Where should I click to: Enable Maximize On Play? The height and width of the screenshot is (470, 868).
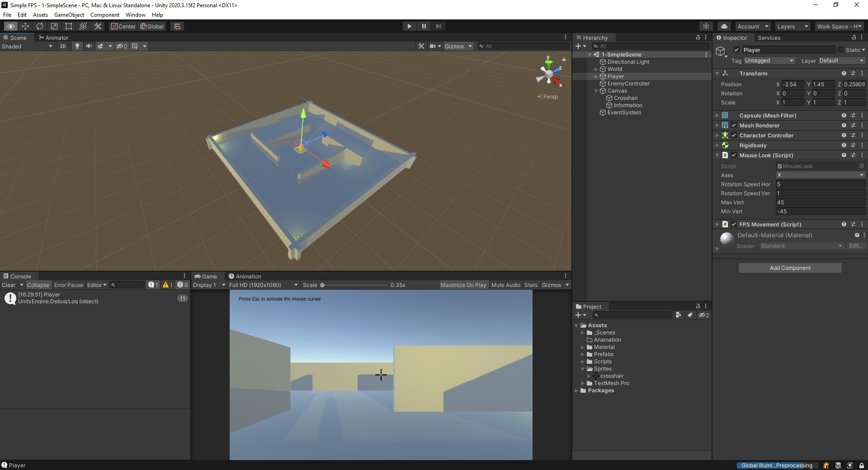(463, 285)
